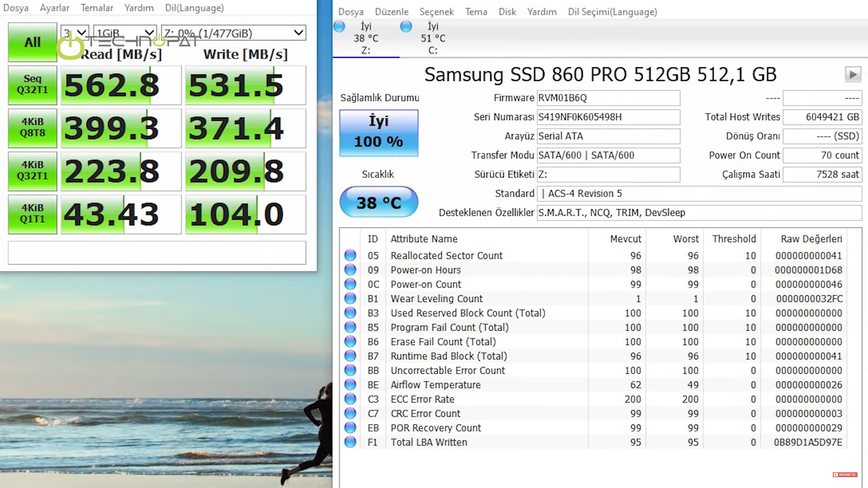Screen dimensions: 868x488
Task: Open the 1GiB test size dropdown
Action: (125, 33)
